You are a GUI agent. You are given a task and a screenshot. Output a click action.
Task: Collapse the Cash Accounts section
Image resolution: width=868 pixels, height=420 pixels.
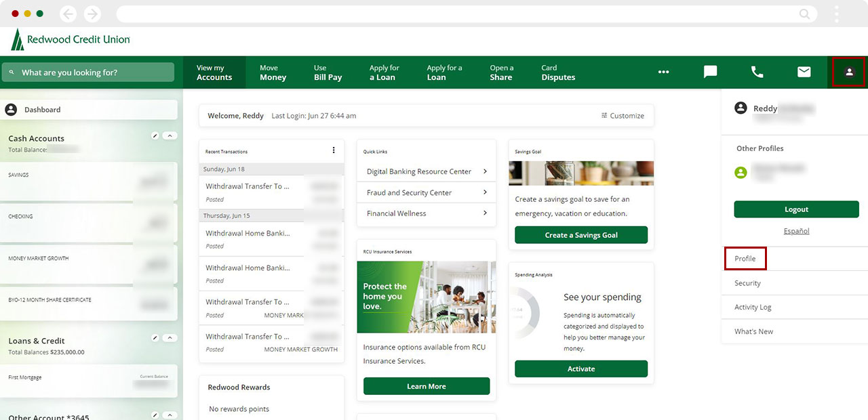[x=171, y=136]
